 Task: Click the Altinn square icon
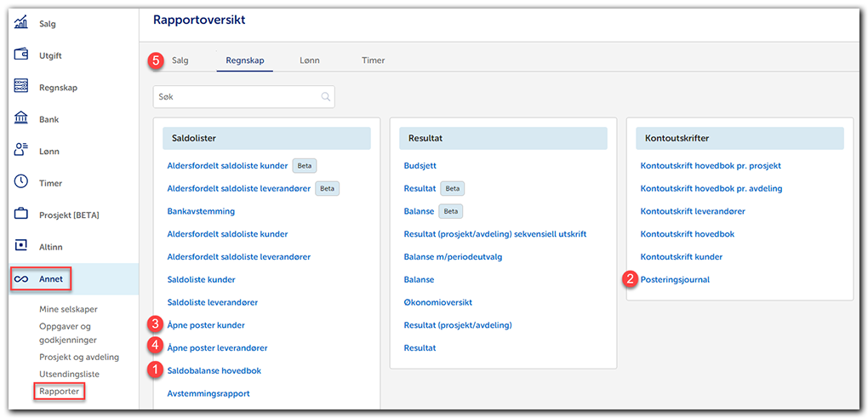click(x=22, y=247)
